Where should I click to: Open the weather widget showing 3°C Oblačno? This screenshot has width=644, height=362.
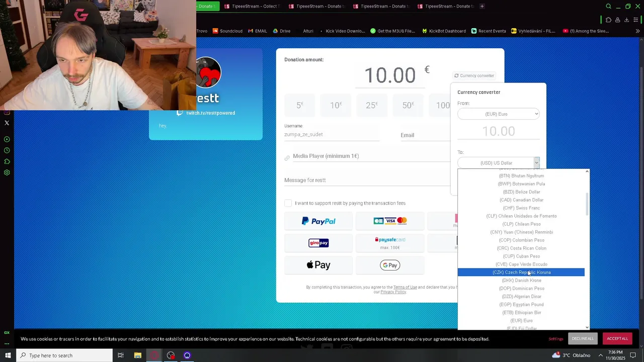[x=571, y=355]
